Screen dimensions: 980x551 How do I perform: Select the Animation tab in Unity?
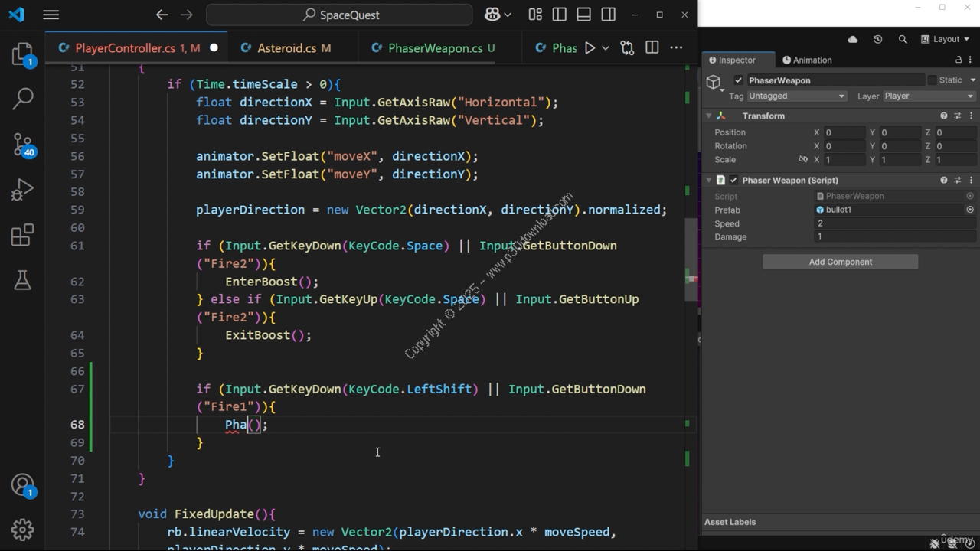coord(807,60)
